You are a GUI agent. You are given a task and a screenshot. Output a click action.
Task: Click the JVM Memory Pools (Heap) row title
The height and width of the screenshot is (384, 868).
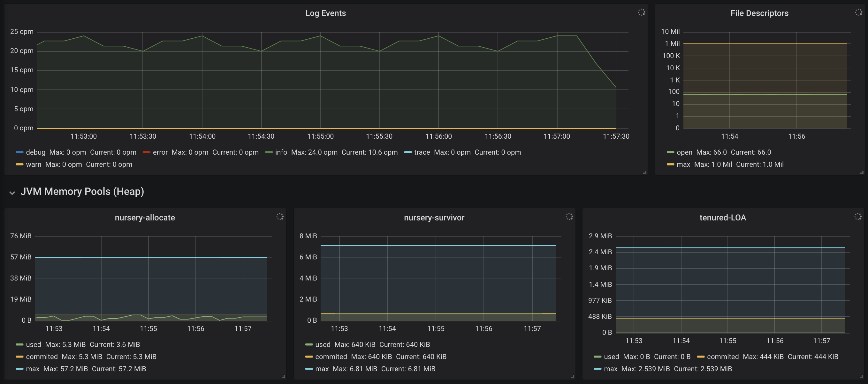82,191
